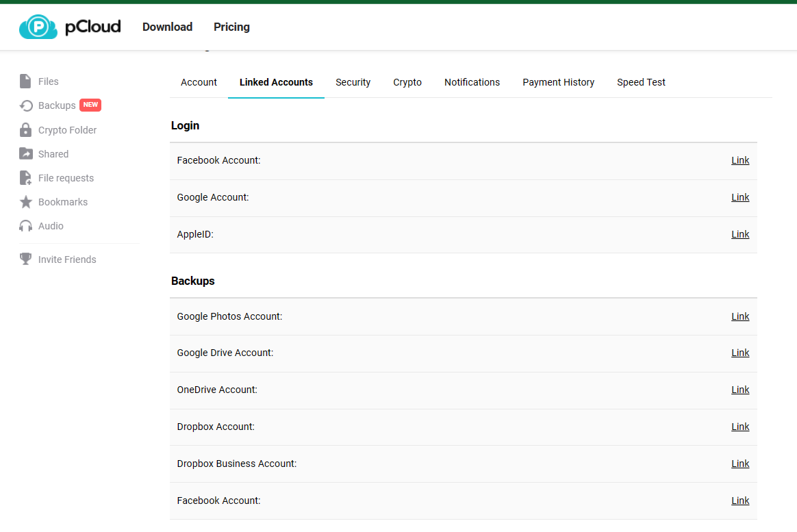
Task: Open Crypto Folder in the sidebar
Action: click(x=67, y=130)
